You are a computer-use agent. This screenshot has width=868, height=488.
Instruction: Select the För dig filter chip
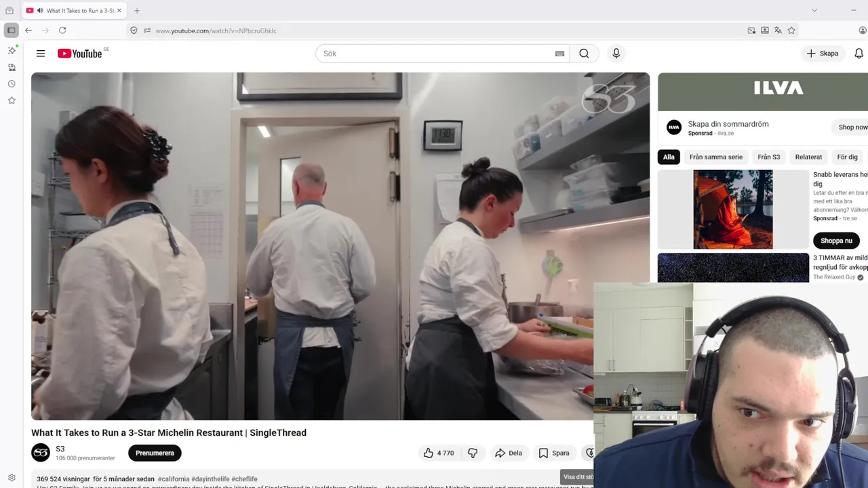[848, 157]
